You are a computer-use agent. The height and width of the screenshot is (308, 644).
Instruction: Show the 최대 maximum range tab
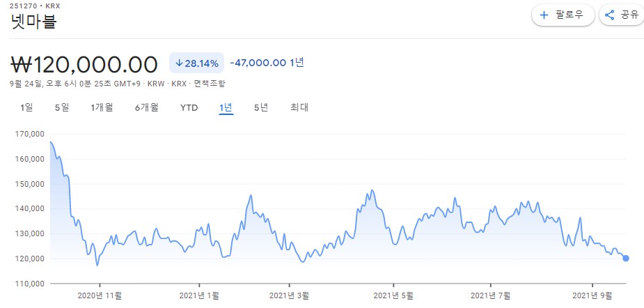[299, 108]
